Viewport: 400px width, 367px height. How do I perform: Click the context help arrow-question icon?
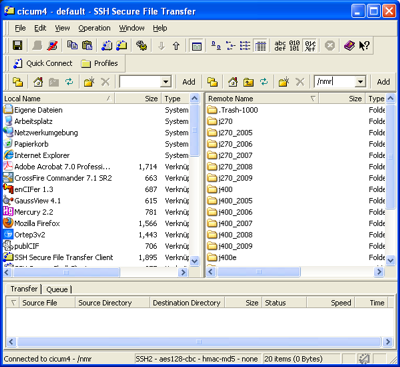click(364, 45)
